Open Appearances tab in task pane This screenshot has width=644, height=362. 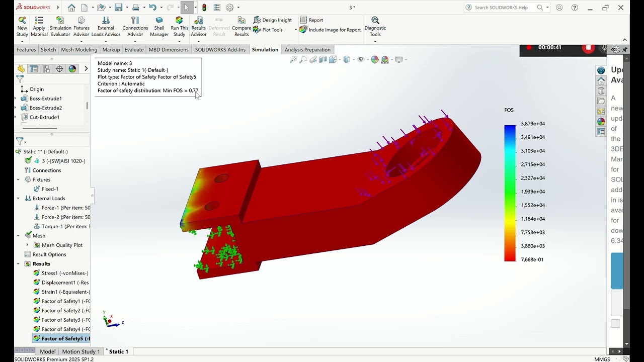pyautogui.click(x=601, y=121)
